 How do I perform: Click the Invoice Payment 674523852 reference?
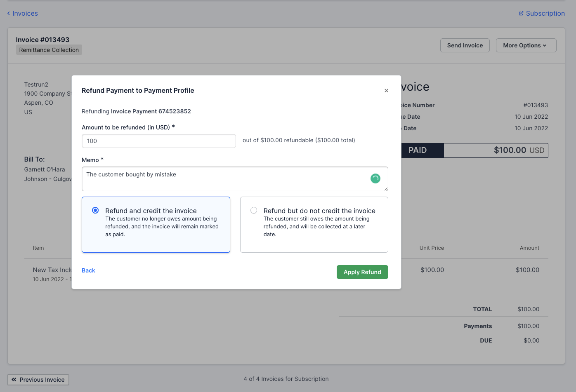point(151,111)
